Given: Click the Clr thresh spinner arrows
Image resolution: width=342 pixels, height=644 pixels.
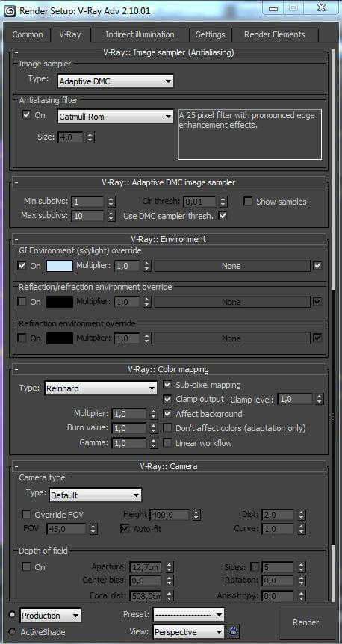Looking at the screenshot, I should tap(223, 202).
